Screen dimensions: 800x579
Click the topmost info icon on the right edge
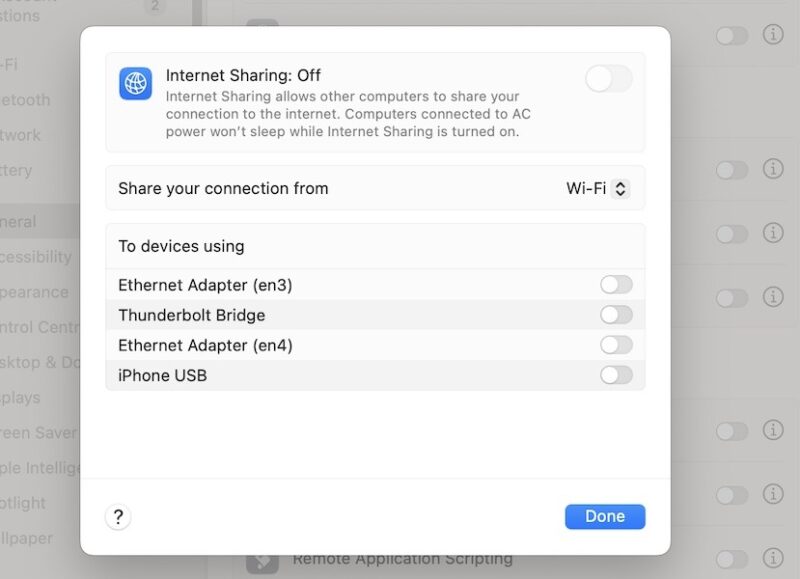click(773, 35)
